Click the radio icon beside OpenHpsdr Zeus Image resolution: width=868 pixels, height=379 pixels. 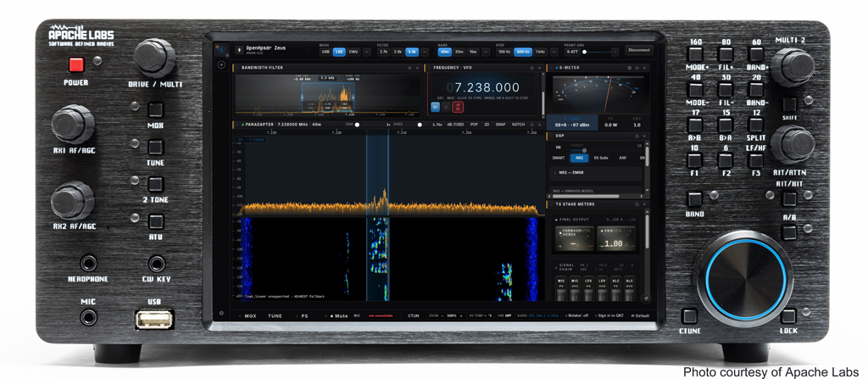point(239,50)
